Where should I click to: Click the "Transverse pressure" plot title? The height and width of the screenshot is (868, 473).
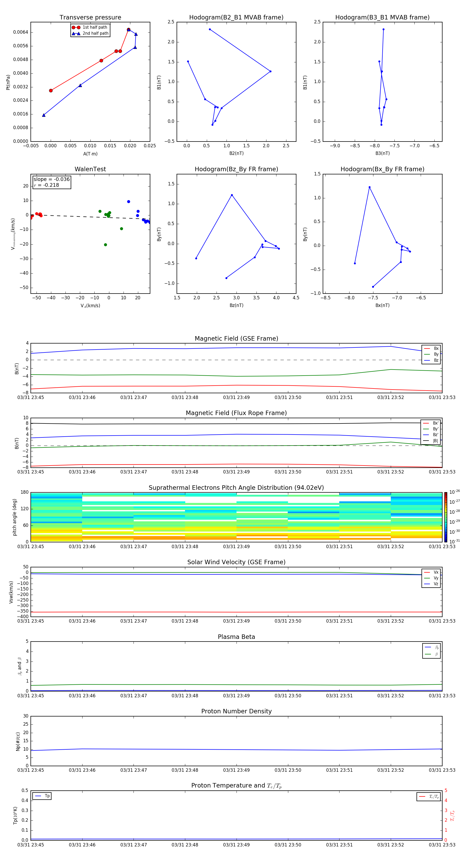[x=90, y=18]
